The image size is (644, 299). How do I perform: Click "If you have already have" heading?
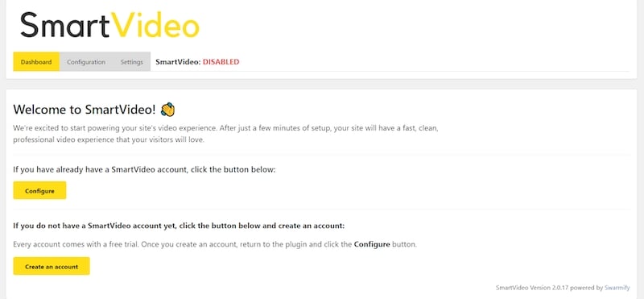click(144, 169)
